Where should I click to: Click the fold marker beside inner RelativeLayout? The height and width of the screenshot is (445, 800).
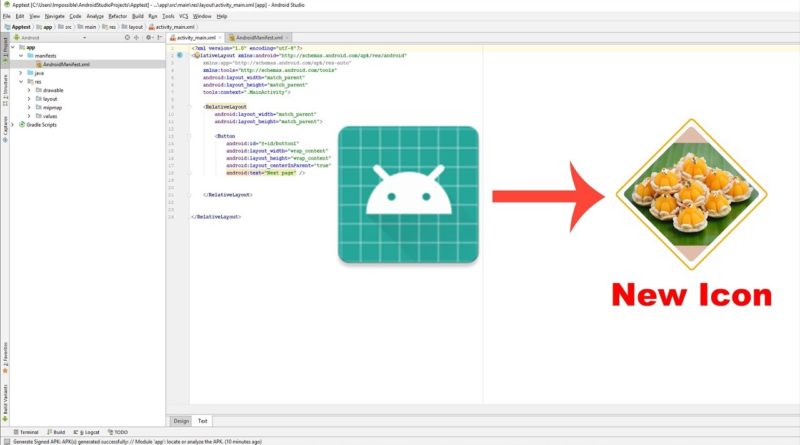point(189,107)
